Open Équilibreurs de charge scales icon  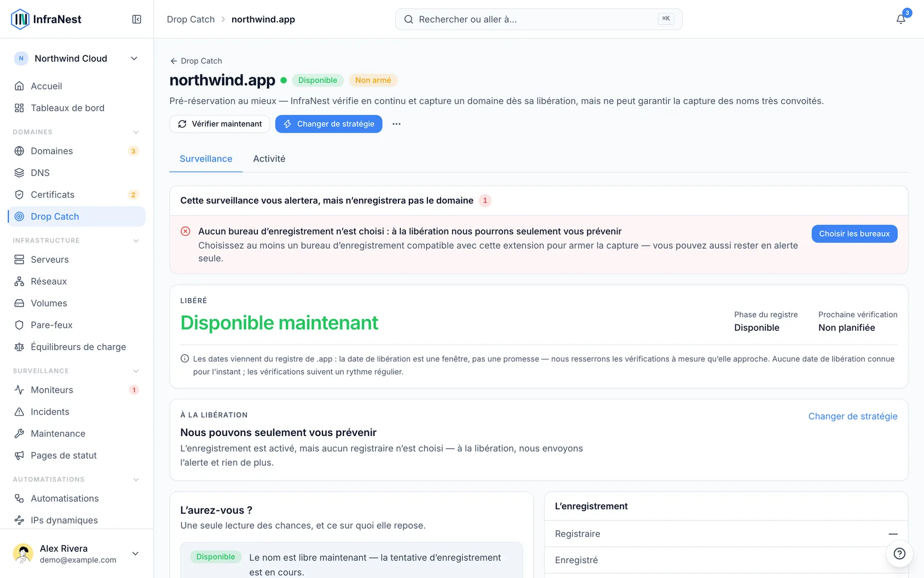(x=19, y=347)
